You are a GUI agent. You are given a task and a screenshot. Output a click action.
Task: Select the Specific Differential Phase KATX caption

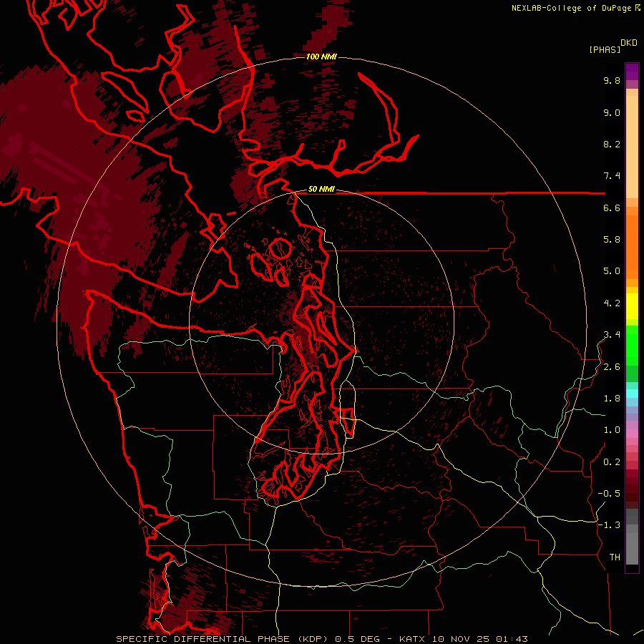click(321, 639)
